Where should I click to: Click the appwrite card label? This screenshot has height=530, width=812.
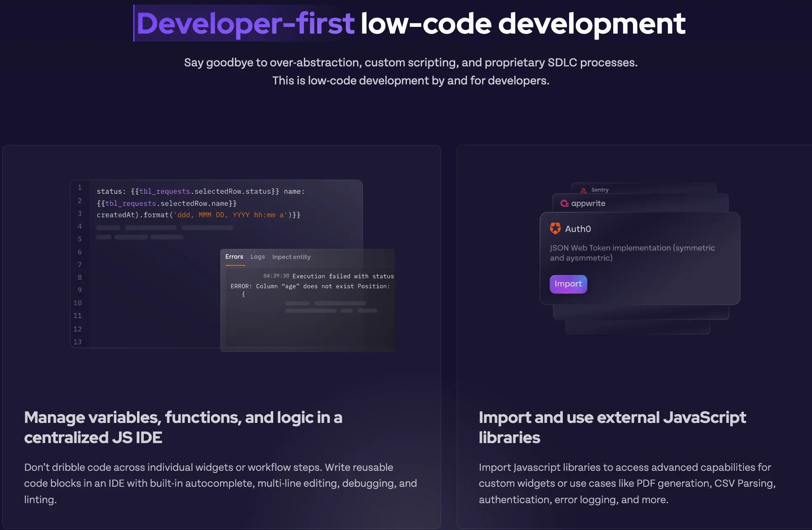(x=588, y=203)
